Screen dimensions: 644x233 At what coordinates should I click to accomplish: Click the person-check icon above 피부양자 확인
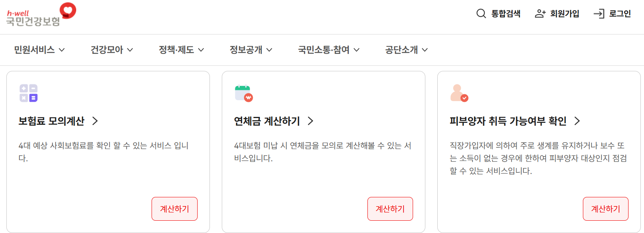[459, 92]
